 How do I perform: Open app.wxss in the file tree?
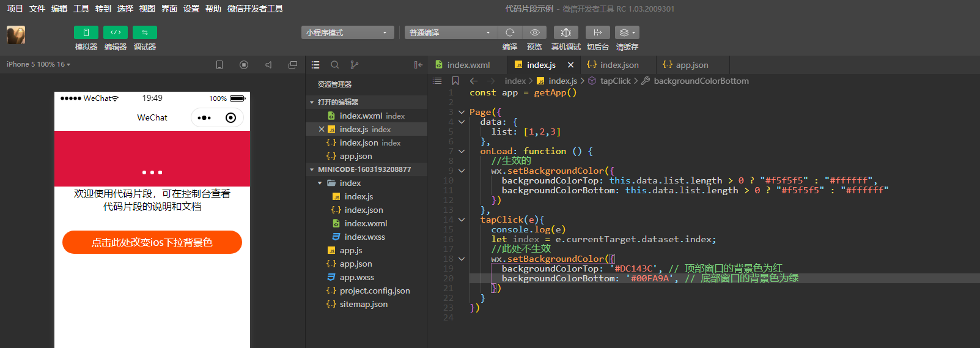[367, 277]
